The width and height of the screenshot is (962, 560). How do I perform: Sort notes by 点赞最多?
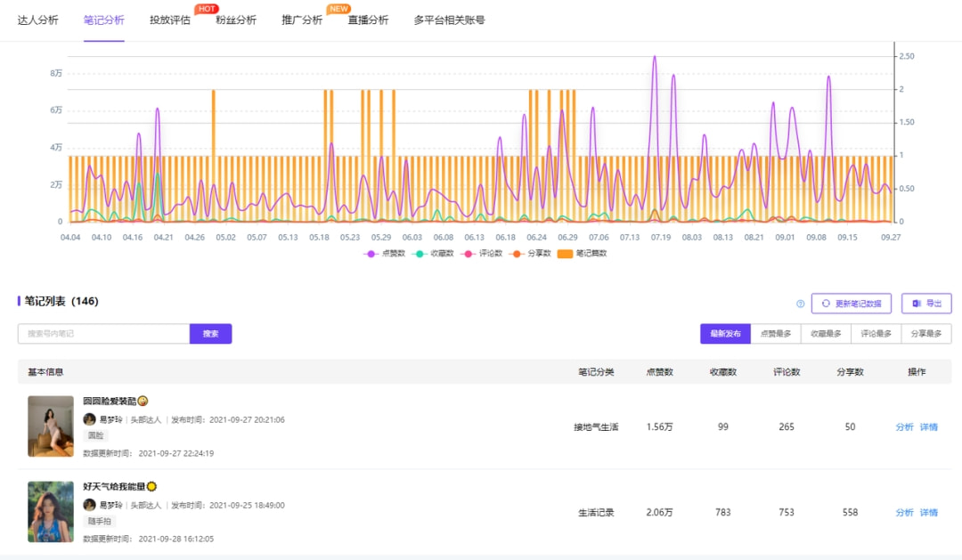pos(775,334)
